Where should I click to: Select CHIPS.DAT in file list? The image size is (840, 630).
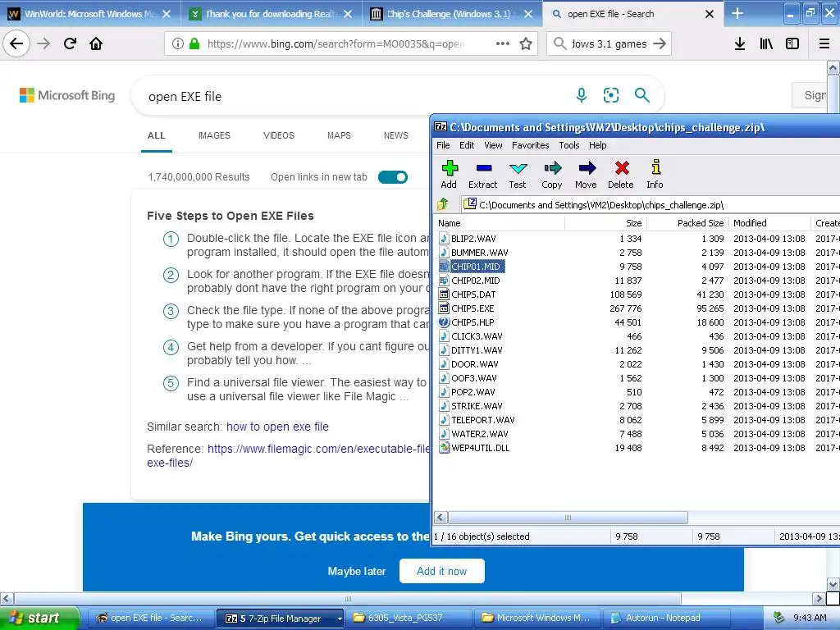473,294
